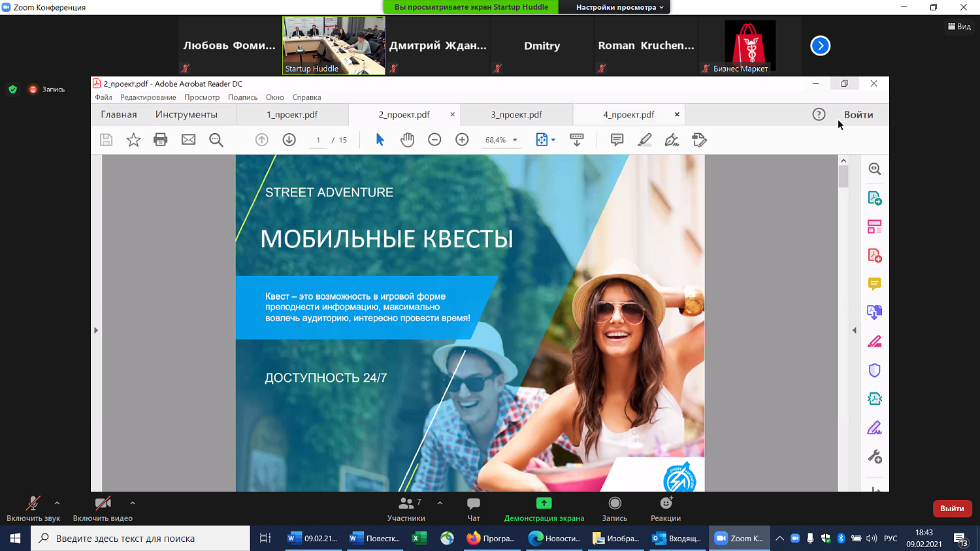Open the find text magnifier in the toolbar
This screenshot has width=980, height=551.
click(x=216, y=140)
